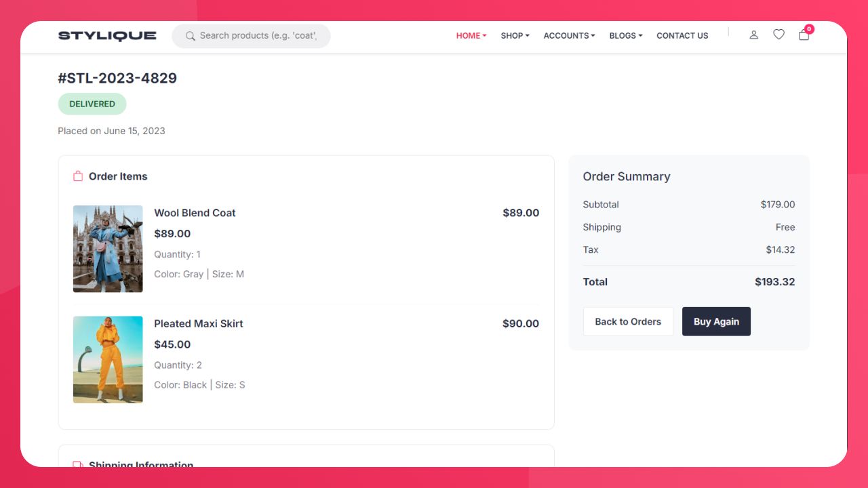Open the Accounts dropdown menu
The image size is (868, 488).
(569, 36)
